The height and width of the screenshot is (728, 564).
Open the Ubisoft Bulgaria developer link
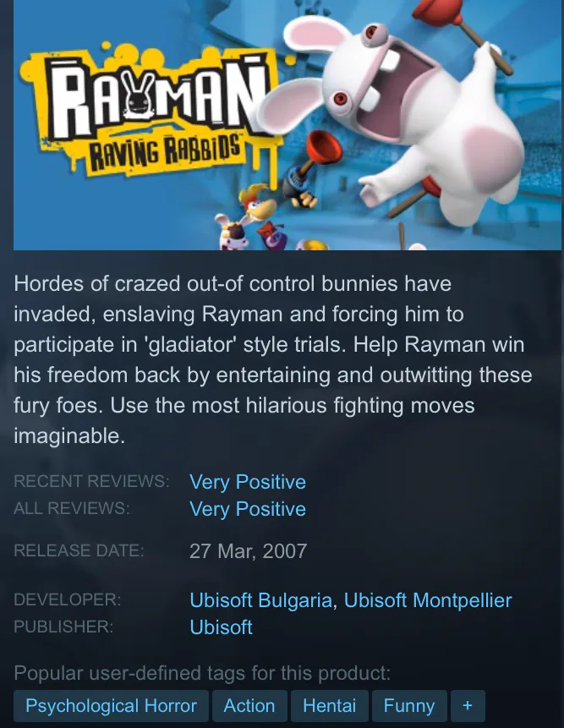261,599
